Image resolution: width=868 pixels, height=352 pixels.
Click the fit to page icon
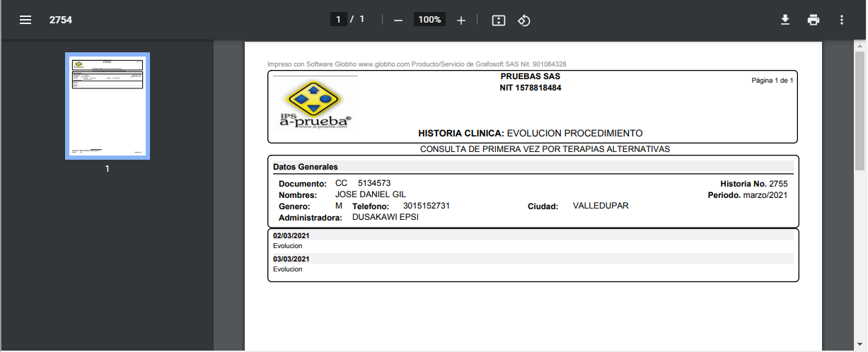pyautogui.click(x=499, y=20)
